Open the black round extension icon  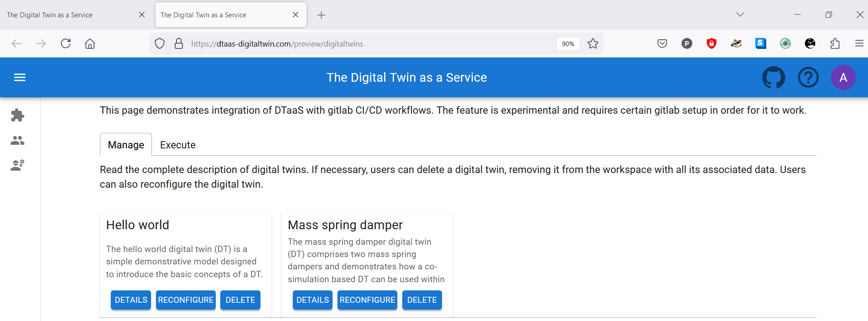tap(810, 43)
